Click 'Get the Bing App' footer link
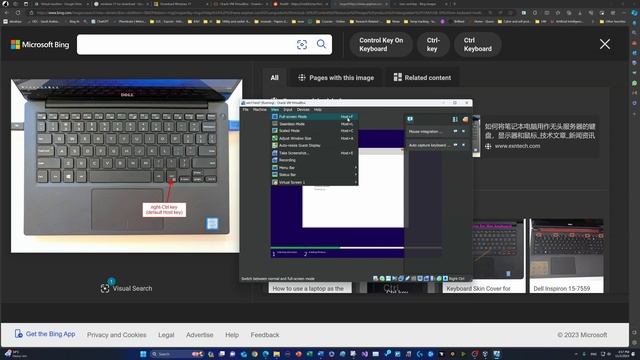Viewport: 640px width, 360px height. (45, 334)
